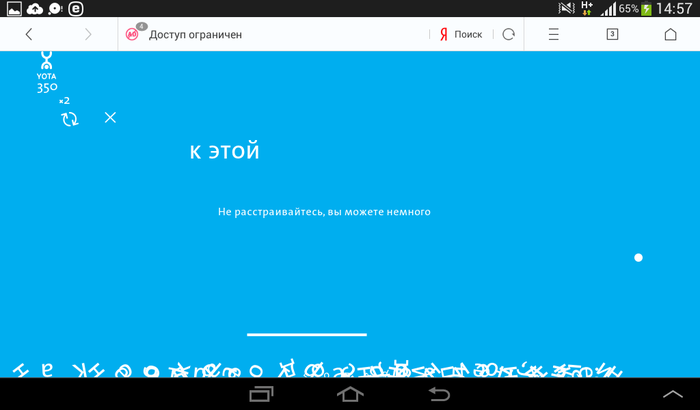This screenshot has width=700, height=410.
Task: Open the tabs switcher showing 3
Action: (612, 34)
